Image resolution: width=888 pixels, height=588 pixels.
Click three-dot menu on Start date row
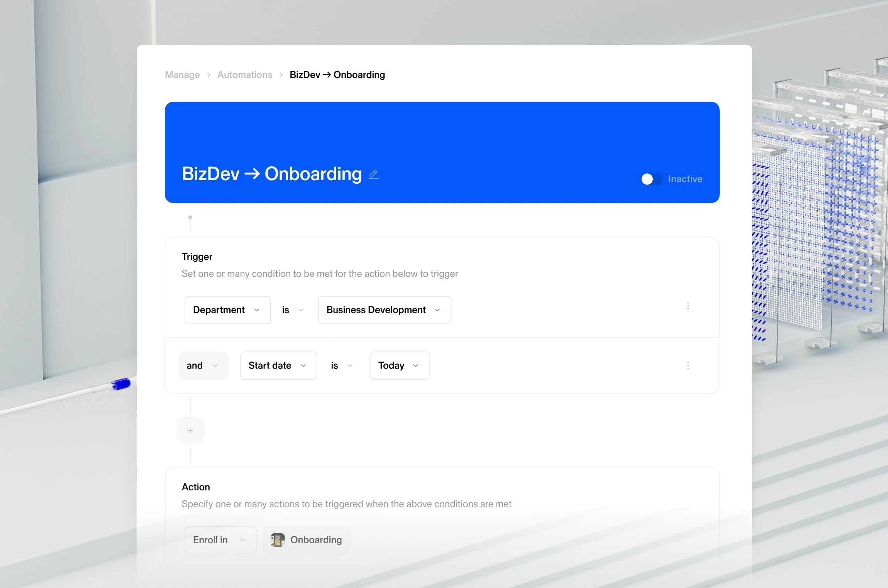688,365
